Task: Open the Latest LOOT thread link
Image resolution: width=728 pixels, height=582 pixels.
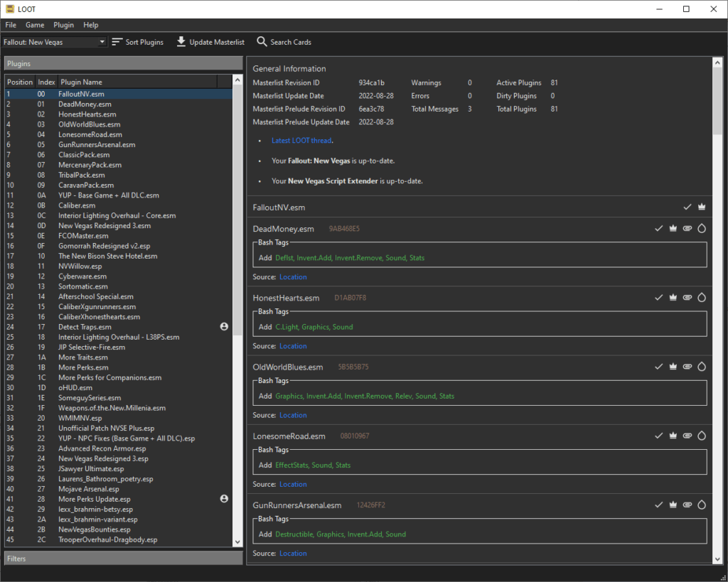Action: [301, 141]
